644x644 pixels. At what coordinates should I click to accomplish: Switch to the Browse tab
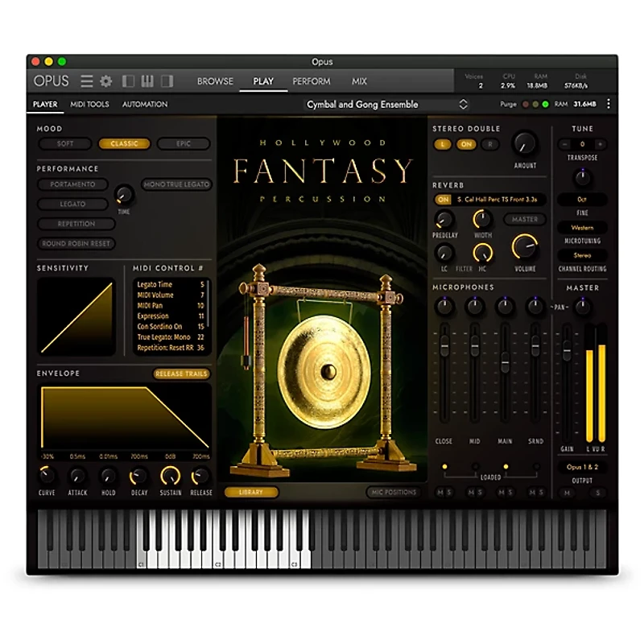215,81
